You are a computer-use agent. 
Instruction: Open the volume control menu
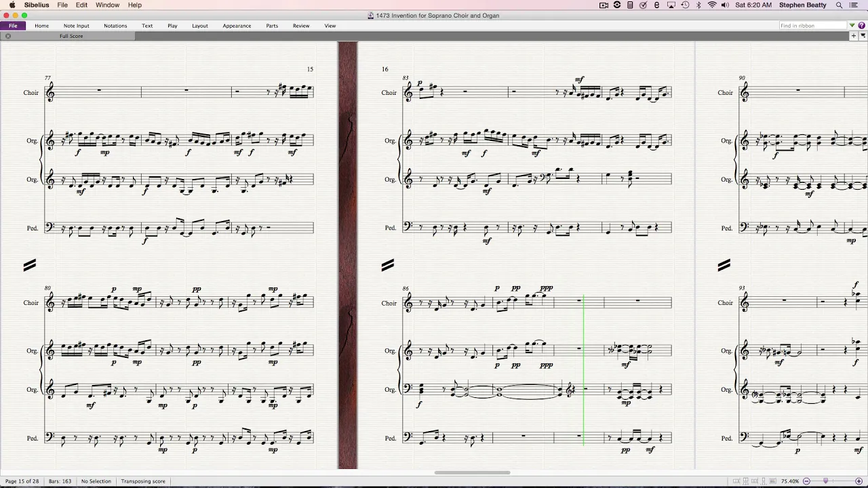pos(725,5)
